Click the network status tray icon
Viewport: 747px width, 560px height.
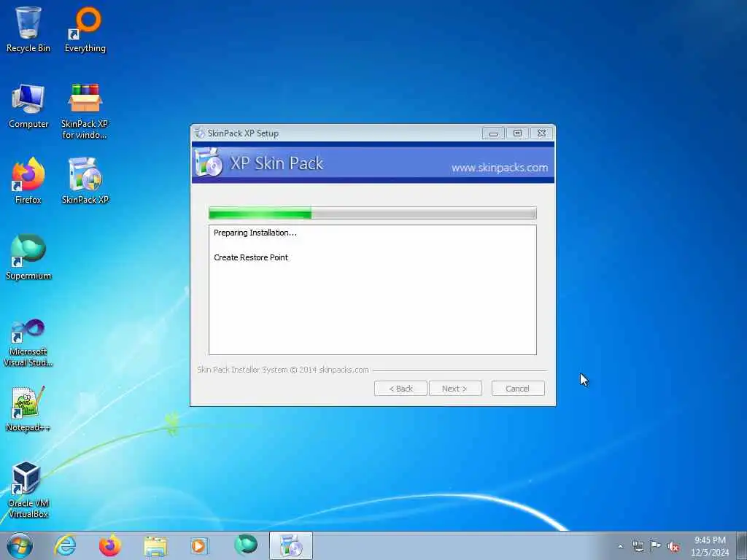point(638,547)
